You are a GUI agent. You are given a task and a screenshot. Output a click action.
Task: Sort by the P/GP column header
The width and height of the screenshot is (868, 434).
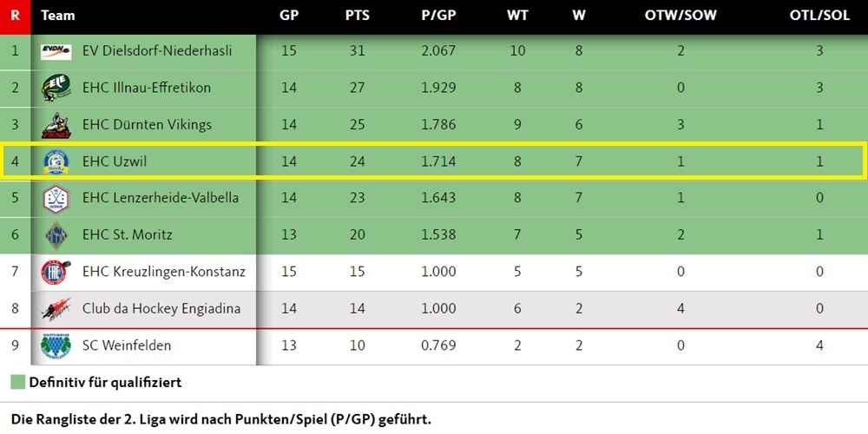pos(437,16)
